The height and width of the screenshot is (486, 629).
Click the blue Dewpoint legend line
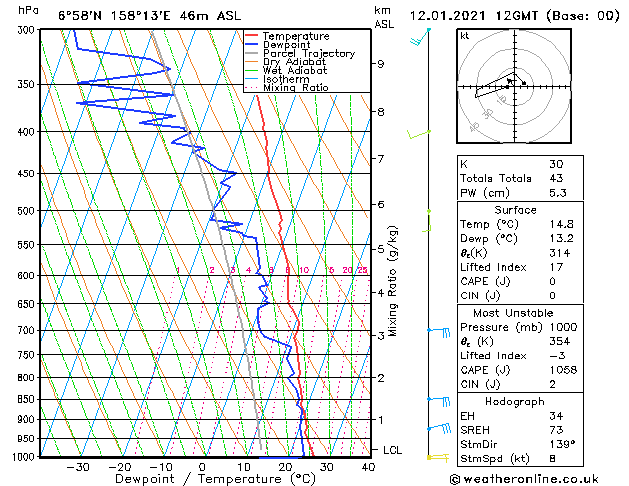pyautogui.click(x=251, y=45)
